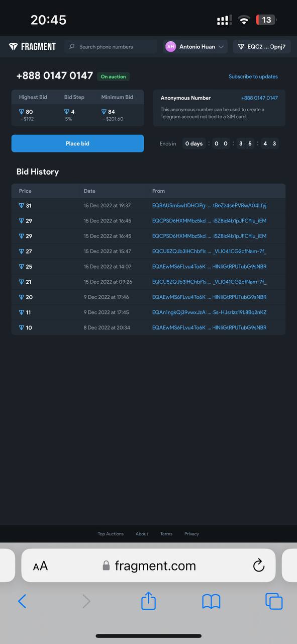Open Safari bookmarks book icon
Viewport: 297px width, 644px height.
(211, 601)
